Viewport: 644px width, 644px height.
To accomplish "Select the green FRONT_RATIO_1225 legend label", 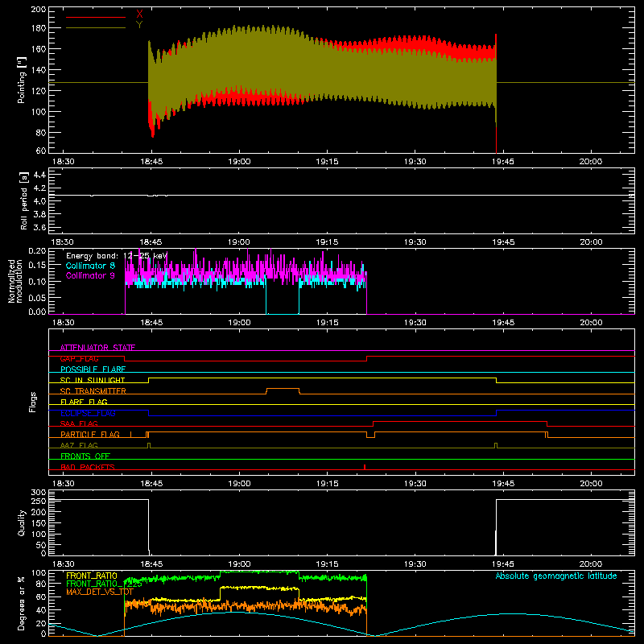I will (x=104, y=584).
